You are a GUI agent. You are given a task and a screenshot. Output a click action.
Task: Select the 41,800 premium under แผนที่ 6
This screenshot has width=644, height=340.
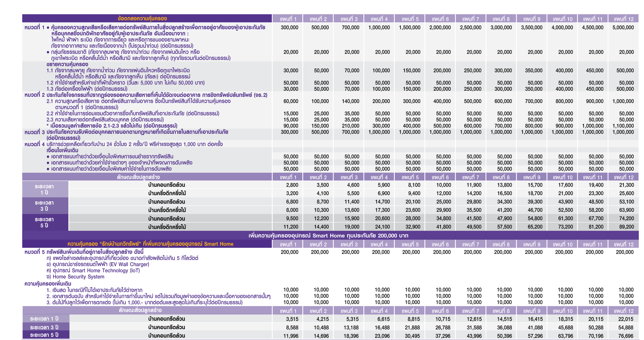pyautogui.click(x=444, y=227)
